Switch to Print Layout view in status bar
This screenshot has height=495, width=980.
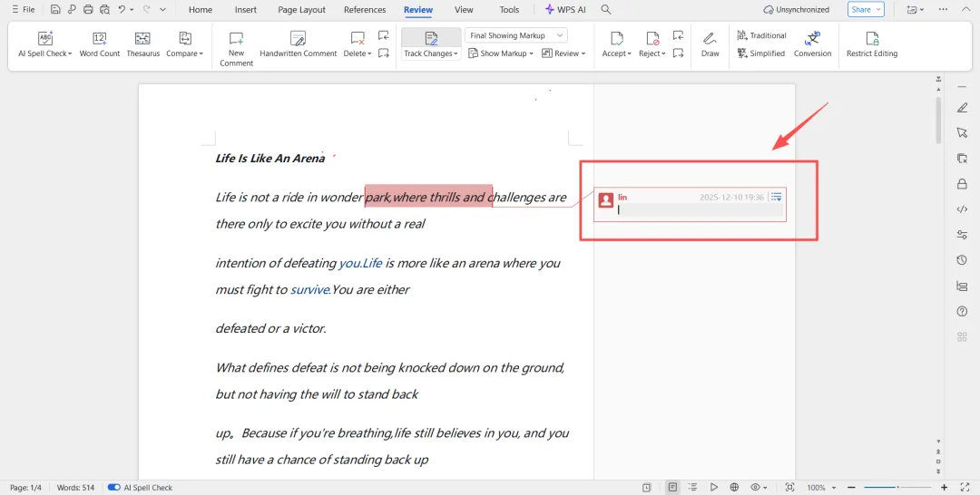pyautogui.click(x=672, y=488)
